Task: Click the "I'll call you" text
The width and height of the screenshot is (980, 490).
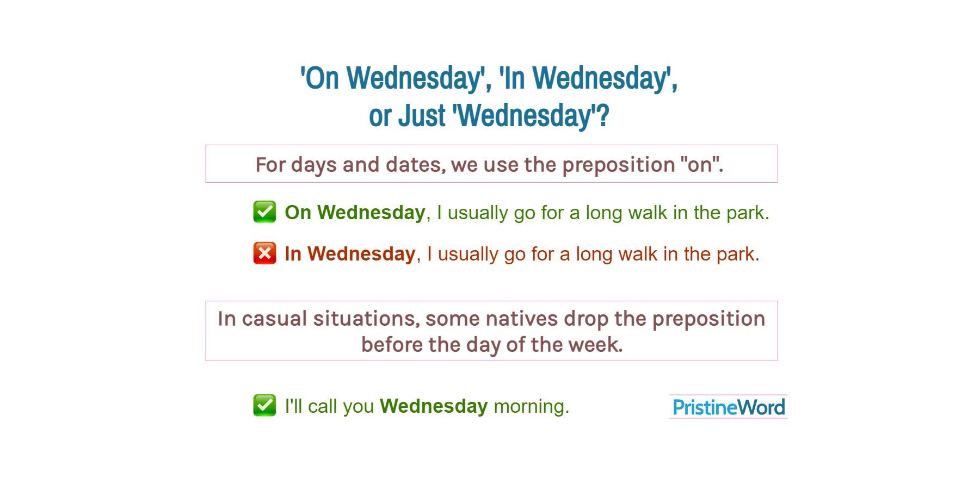Action: point(329,406)
